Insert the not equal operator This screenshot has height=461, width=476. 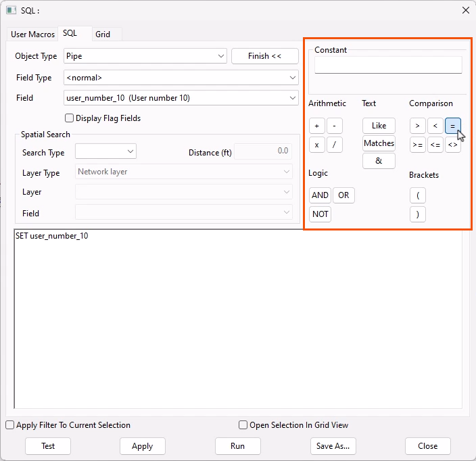click(x=452, y=145)
